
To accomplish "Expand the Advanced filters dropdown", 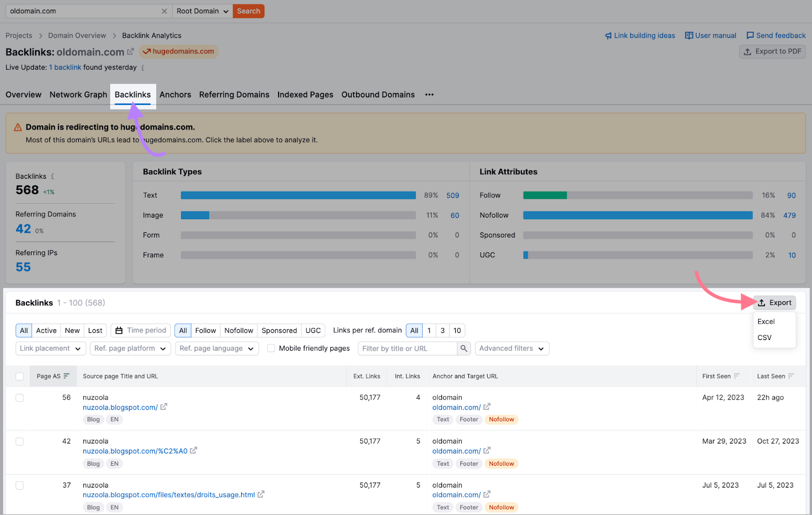I will pyautogui.click(x=511, y=349).
